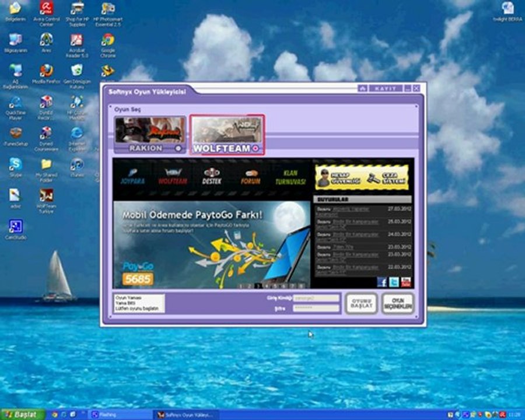
Task: Click KAYIT button in title bar
Action: [x=386, y=89]
